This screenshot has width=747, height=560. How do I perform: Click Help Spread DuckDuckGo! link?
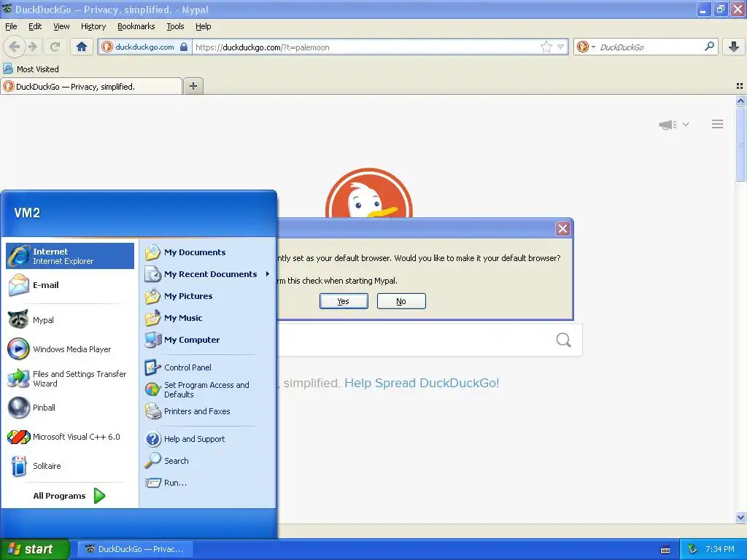(x=422, y=383)
